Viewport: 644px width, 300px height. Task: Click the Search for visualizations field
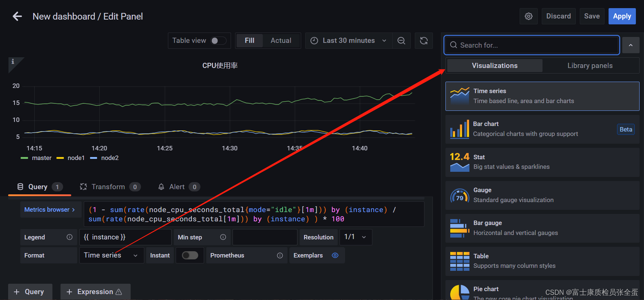pos(532,45)
